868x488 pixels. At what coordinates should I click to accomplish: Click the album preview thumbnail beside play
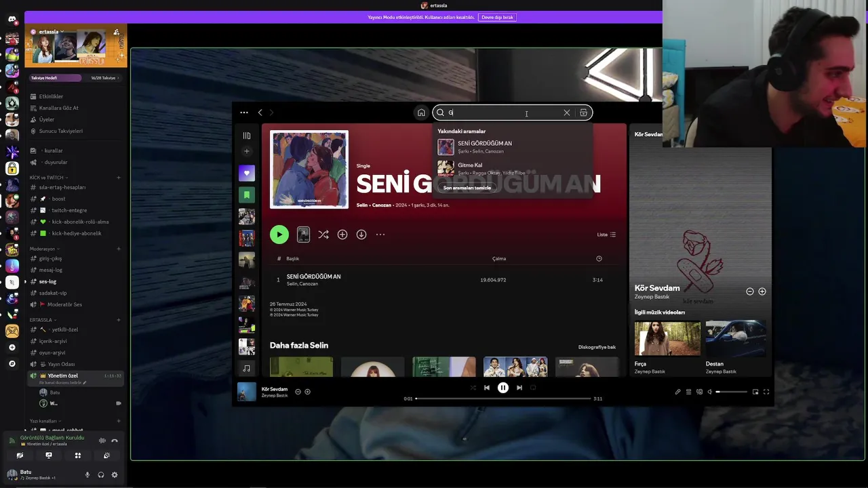pyautogui.click(x=303, y=235)
